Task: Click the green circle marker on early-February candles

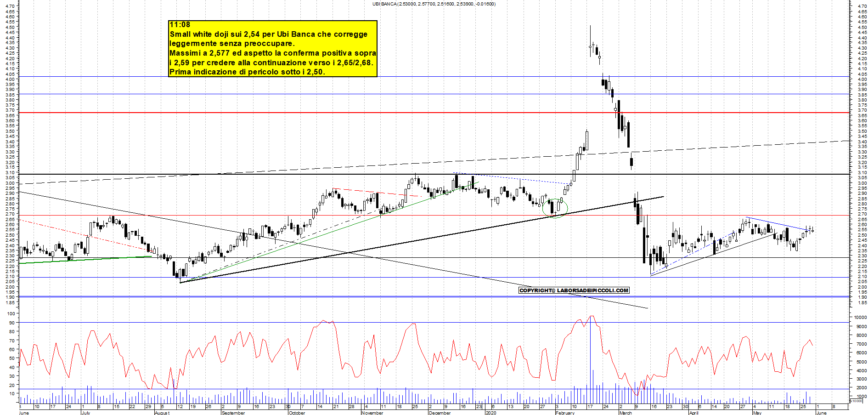Action: pyautogui.click(x=555, y=208)
